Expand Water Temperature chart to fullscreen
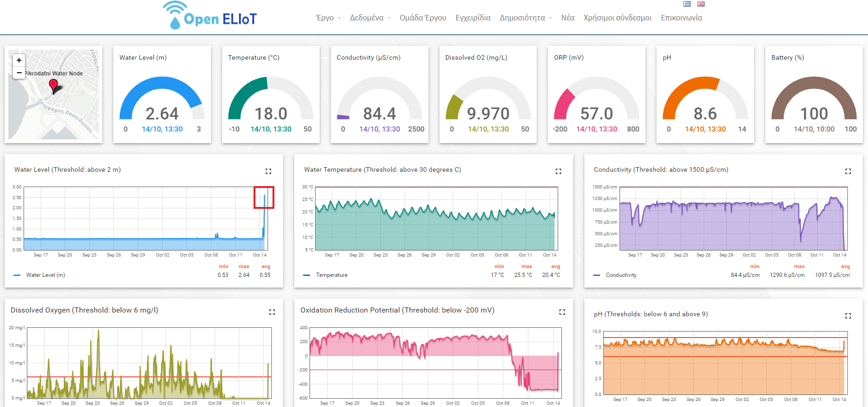This screenshot has height=407, width=868. point(558,171)
